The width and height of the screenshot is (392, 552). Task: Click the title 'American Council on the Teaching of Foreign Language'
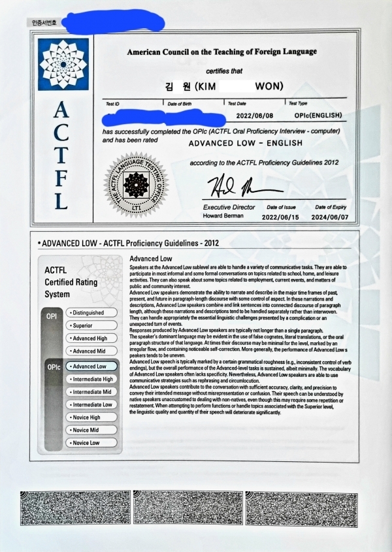click(x=222, y=52)
